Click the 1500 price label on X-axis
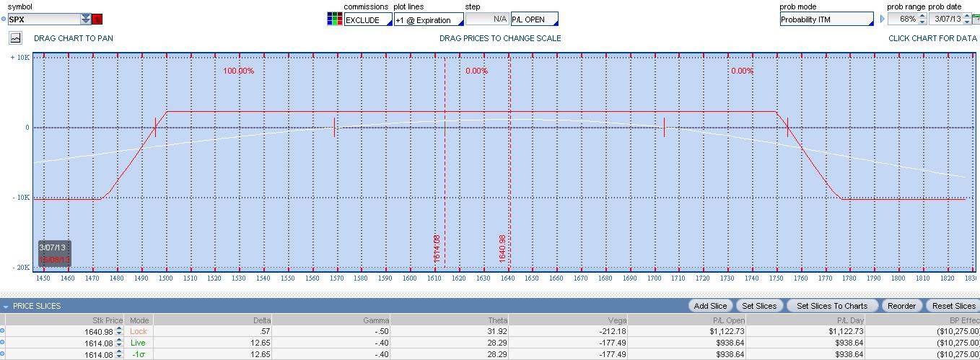Screen dimensions: 980x360 click(x=166, y=278)
